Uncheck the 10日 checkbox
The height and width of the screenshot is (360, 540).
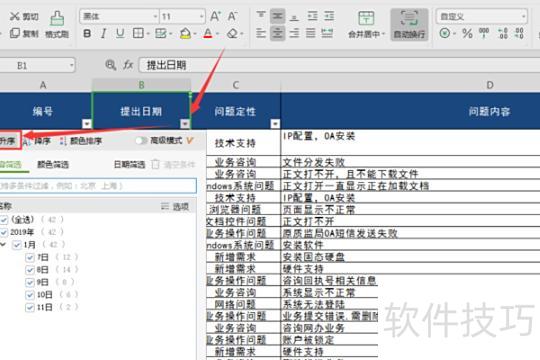[x=30, y=295]
